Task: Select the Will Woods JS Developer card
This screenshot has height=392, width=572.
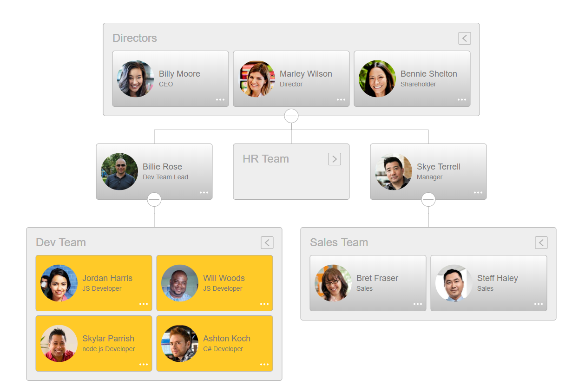Action: 215,283
